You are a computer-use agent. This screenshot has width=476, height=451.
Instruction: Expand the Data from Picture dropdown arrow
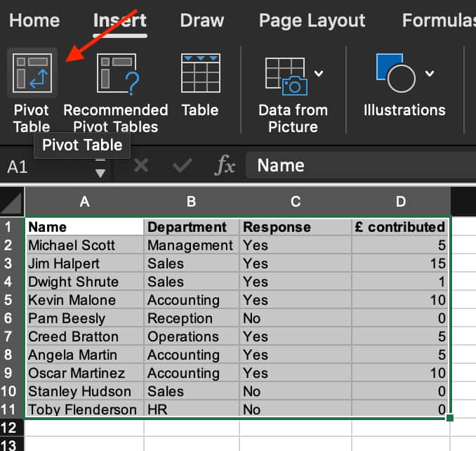pyautogui.click(x=319, y=73)
